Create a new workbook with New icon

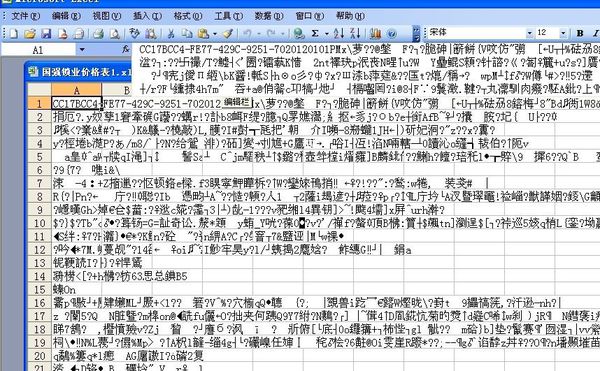14,34
